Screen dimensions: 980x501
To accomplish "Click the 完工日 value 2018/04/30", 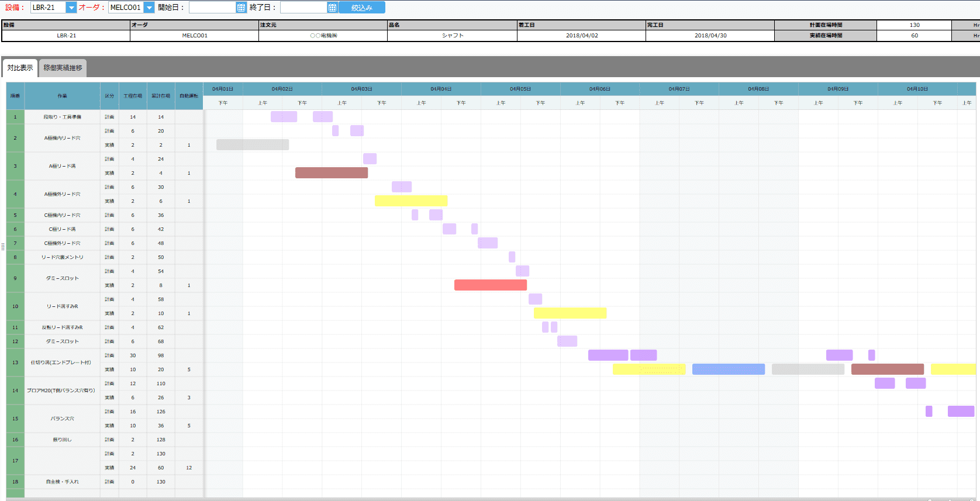I will coord(710,36).
